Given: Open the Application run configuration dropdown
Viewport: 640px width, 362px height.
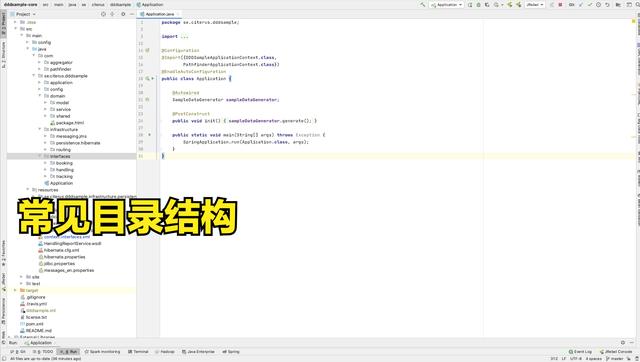Looking at the screenshot, I should pos(447,4).
